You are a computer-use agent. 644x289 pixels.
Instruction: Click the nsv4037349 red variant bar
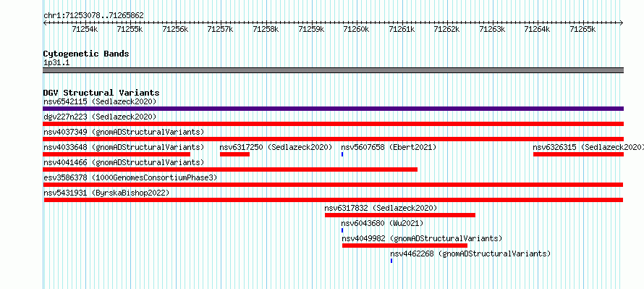click(x=333, y=139)
